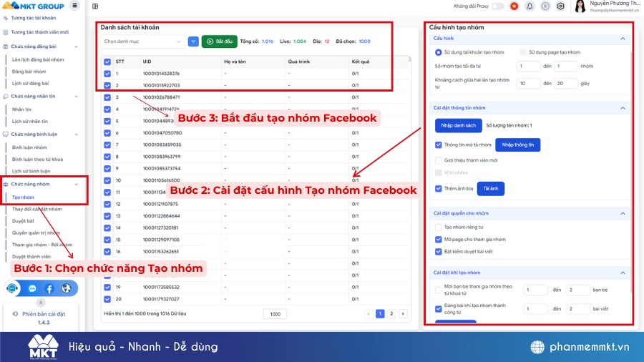644x362 pixels.
Task: Open the notifications bell
Action: (530, 6)
